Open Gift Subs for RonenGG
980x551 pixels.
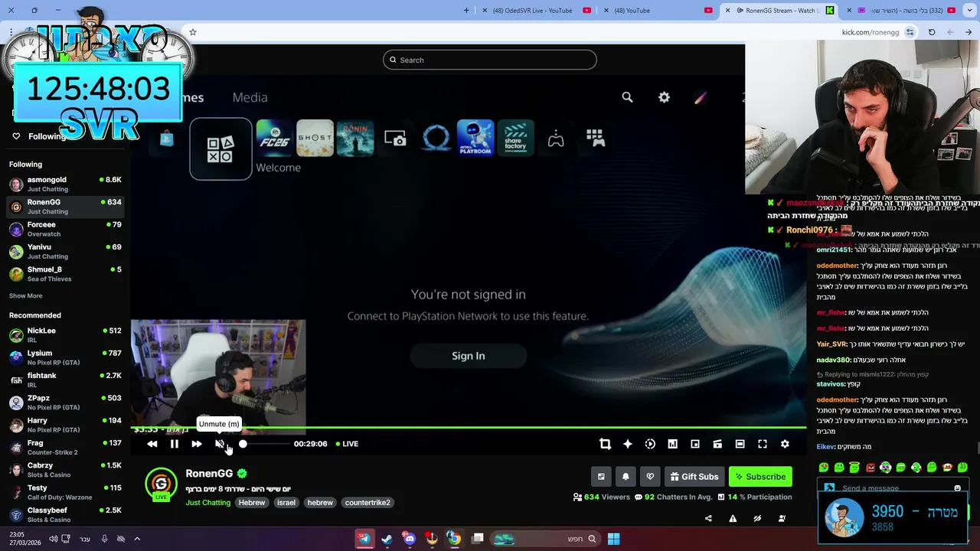tap(694, 477)
